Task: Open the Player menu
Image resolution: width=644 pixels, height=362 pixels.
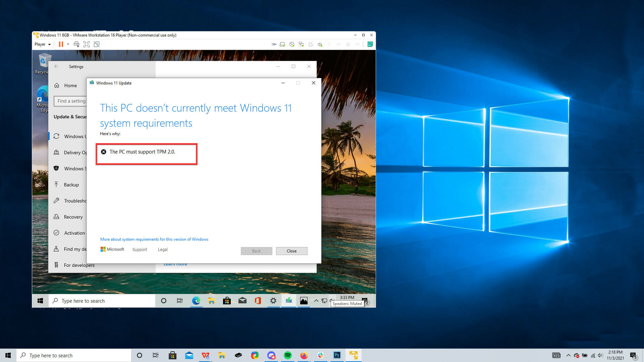Action: [40, 44]
